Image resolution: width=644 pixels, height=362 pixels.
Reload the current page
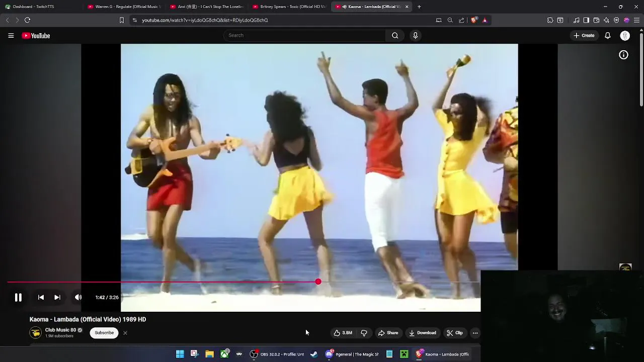27,20
